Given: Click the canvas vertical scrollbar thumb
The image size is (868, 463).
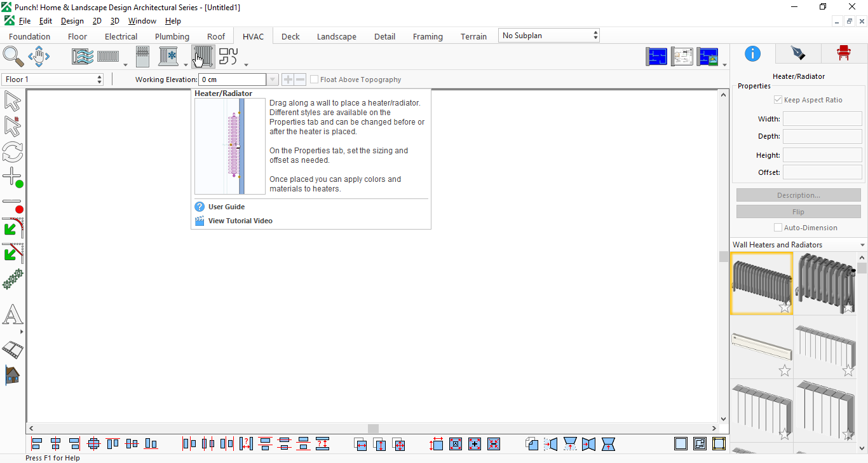Looking at the screenshot, I should pyautogui.click(x=723, y=256).
